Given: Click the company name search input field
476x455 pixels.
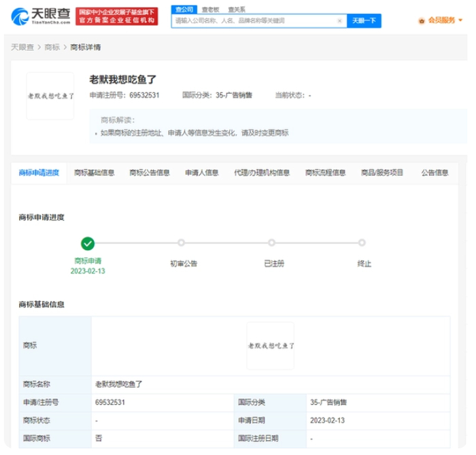Looking at the screenshot, I should pos(255,21).
